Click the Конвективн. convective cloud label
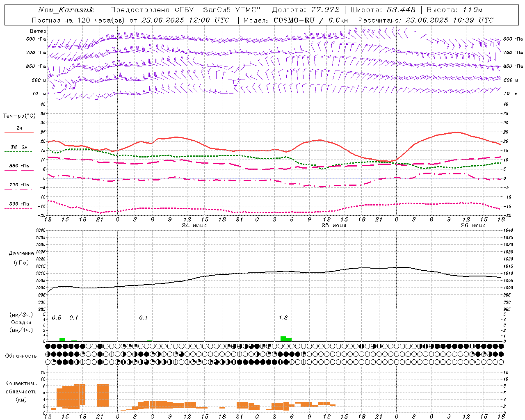 21,383
